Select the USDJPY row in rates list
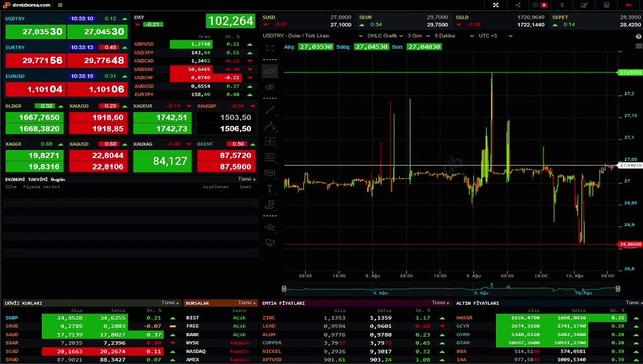The width and height of the screenshot is (643, 364). (x=194, y=53)
